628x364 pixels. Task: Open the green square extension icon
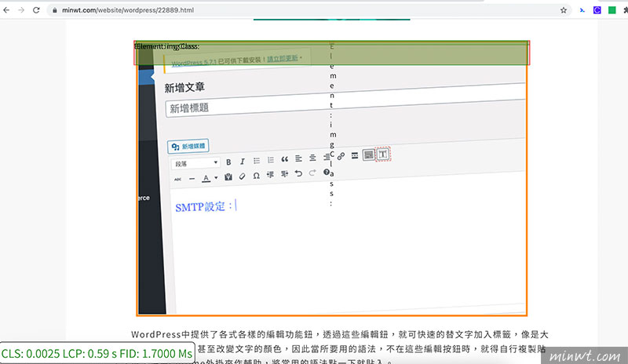[x=612, y=10]
